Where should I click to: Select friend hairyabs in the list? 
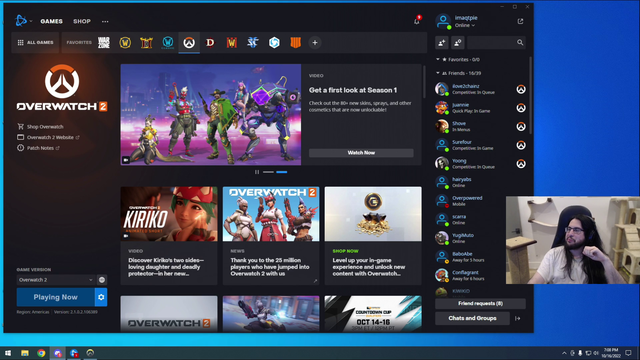click(x=480, y=182)
